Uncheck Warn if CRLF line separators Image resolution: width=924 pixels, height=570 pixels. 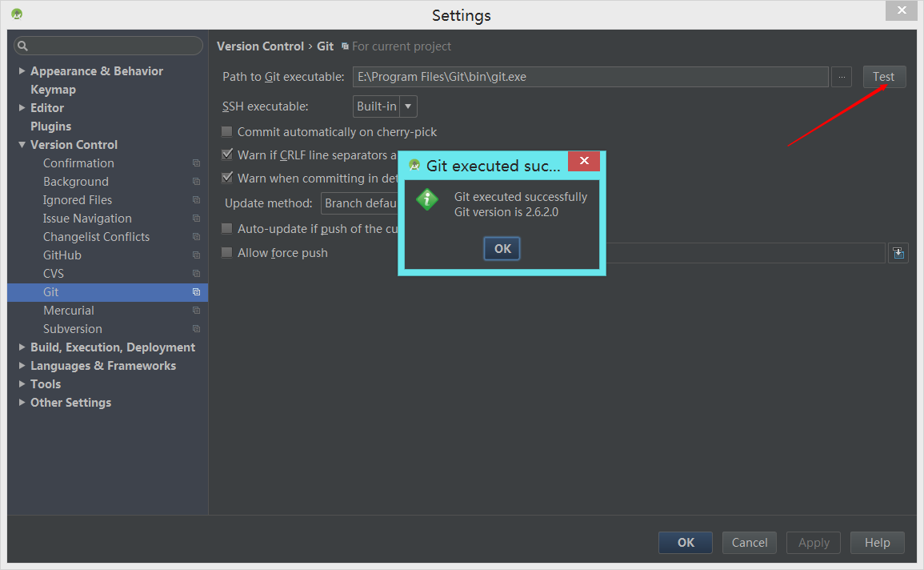227,155
